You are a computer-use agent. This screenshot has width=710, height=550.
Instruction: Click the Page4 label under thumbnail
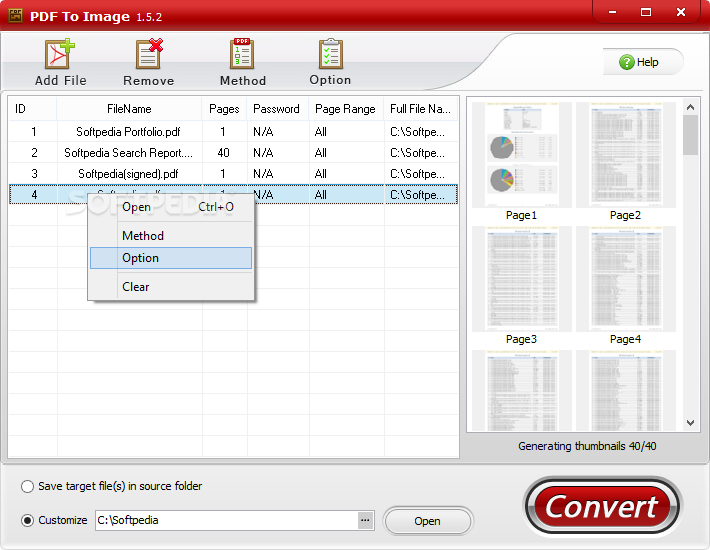coord(626,340)
